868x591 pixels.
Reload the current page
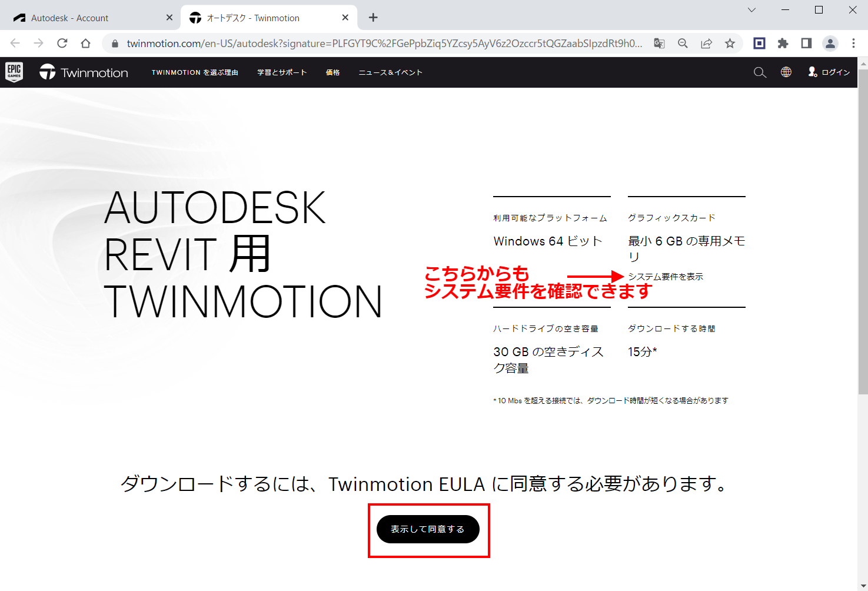(62, 42)
